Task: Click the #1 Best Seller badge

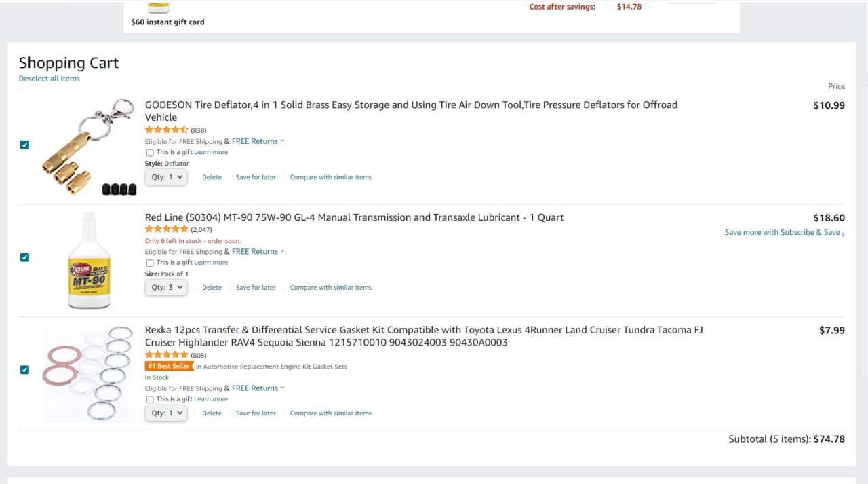Action: [x=169, y=367]
